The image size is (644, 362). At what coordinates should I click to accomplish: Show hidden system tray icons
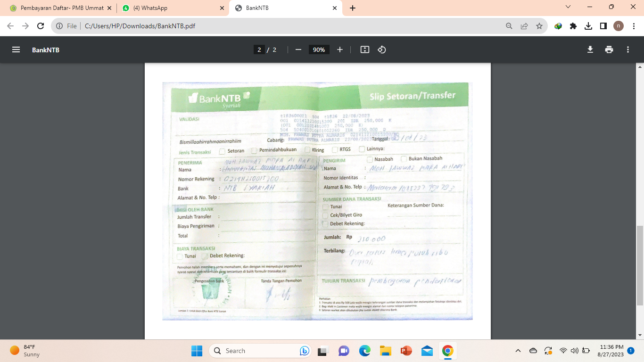pos(518,351)
